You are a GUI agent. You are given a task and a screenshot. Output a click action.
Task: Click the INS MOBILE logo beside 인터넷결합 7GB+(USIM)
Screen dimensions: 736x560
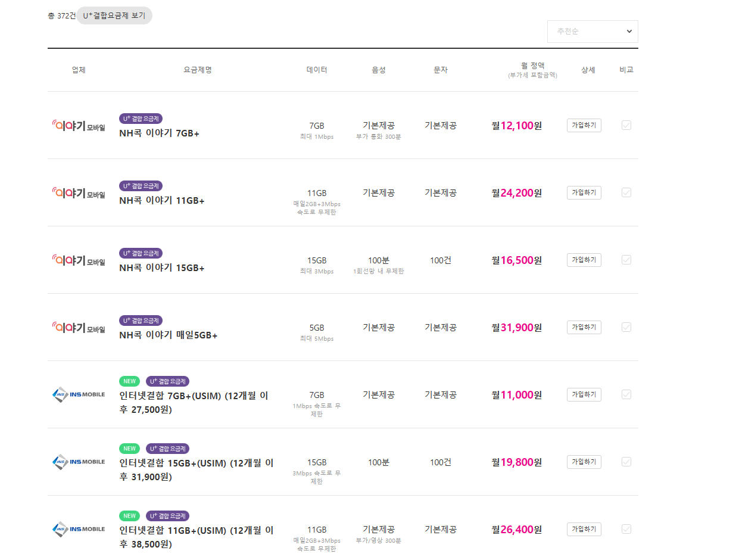click(x=79, y=394)
